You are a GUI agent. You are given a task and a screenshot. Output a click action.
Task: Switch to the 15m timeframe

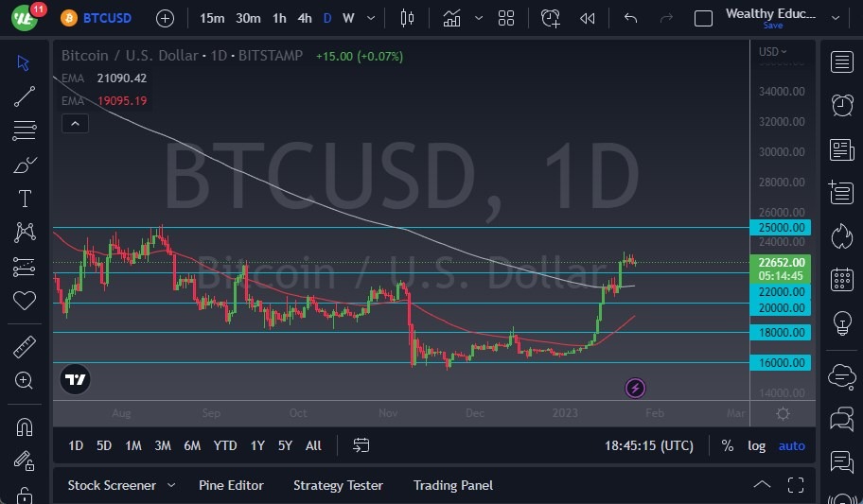click(212, 18)
